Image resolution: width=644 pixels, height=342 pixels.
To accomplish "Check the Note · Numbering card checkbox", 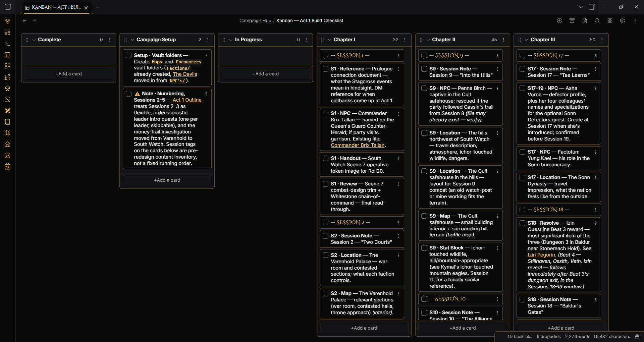I will click(x=128, y=94).
